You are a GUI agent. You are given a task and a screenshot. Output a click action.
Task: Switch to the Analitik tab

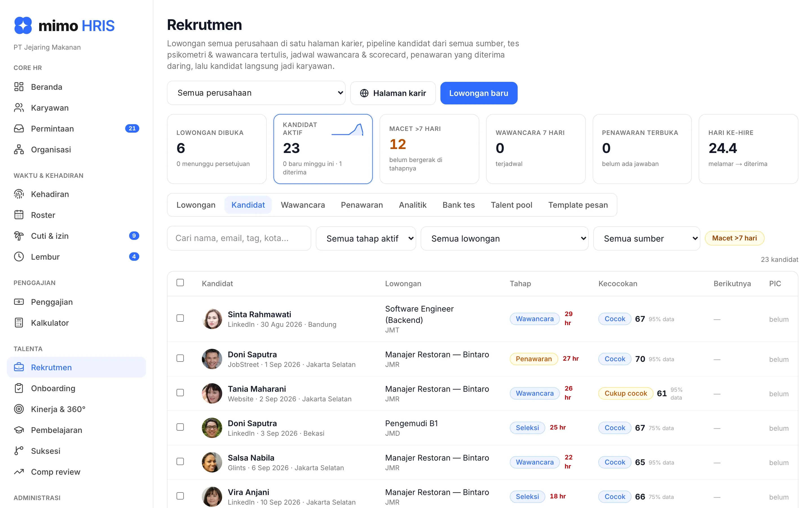pyautogui.click(x=412, y=205)
